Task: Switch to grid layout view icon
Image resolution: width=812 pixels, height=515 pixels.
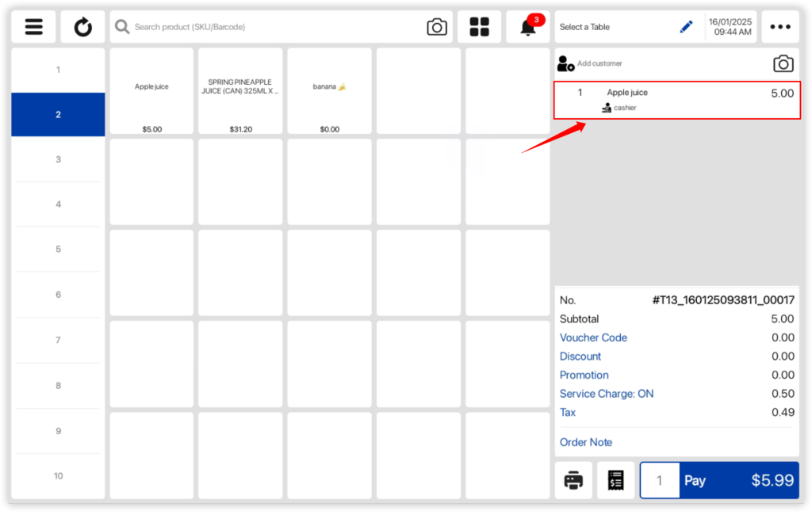Action: (479, 27)
